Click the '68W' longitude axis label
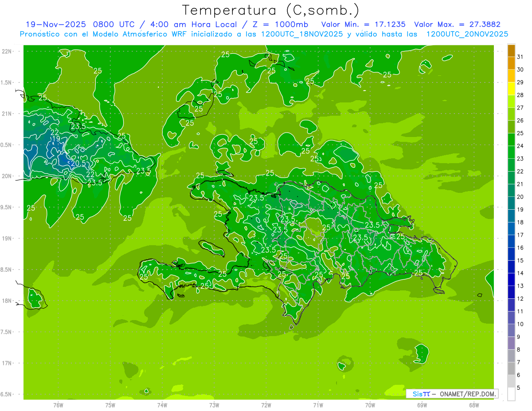The width and height of the screenshot is (532, 411). click(474, 405)
